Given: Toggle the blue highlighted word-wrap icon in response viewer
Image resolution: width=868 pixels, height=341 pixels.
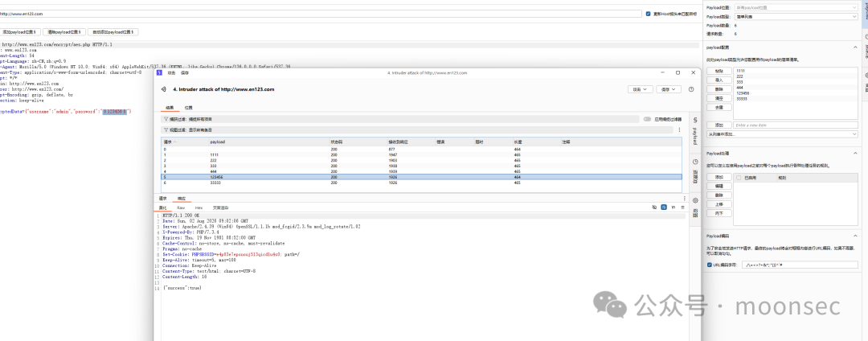Looking at the screenshot, I should pos(663,207).
